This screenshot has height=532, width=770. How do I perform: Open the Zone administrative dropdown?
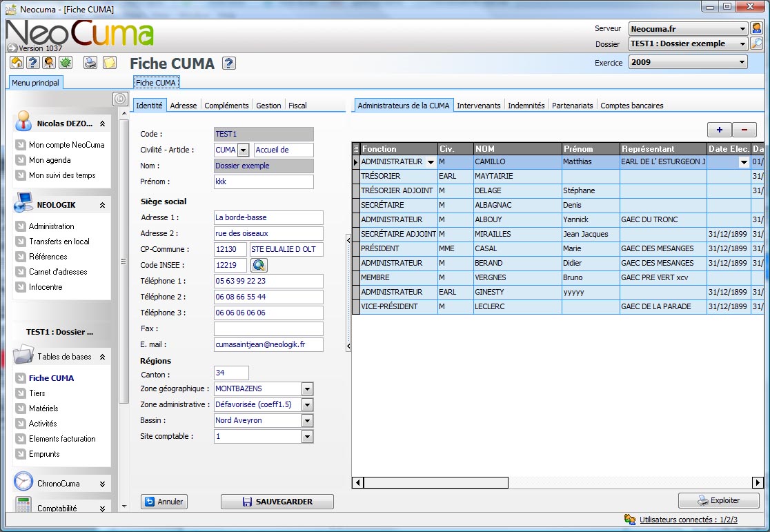308,405
